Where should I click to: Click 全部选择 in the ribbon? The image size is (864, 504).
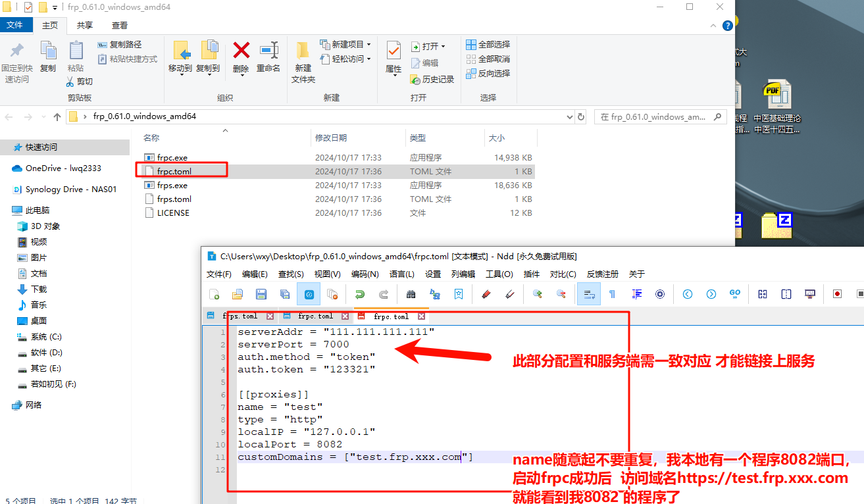[488, 45]
